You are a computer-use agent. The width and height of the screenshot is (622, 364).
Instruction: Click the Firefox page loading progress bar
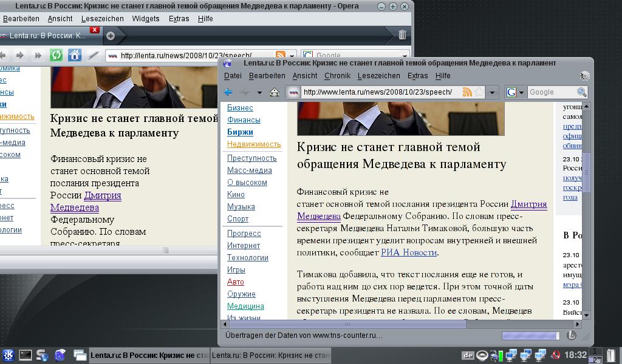[x=531, y=336]
